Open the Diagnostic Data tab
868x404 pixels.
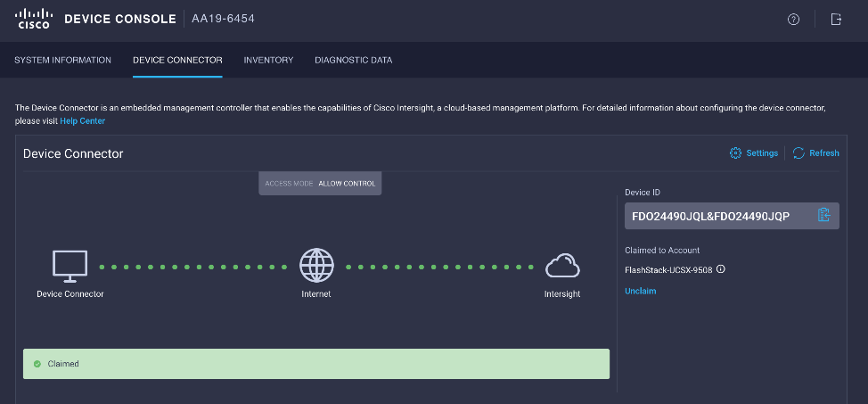tap(354, 60)
